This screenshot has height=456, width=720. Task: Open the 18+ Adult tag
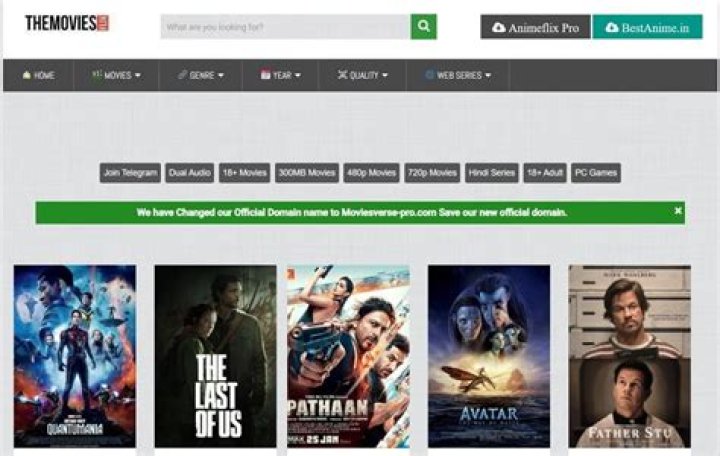545,173
